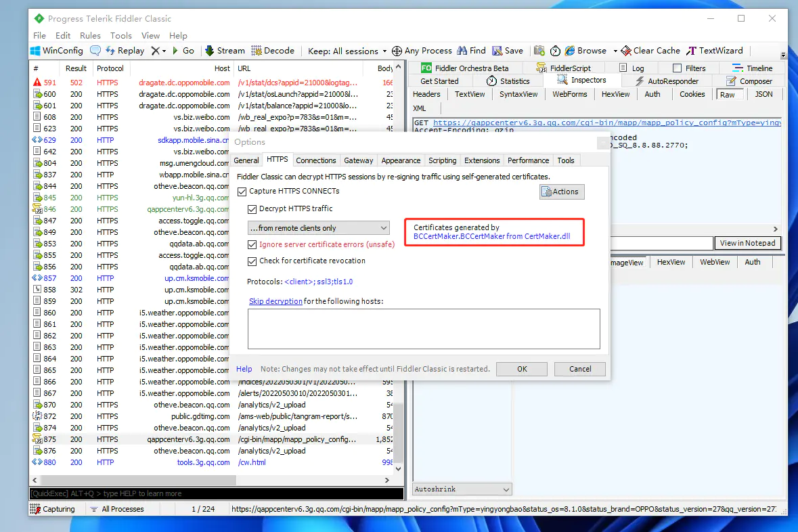The height and width of the screenshot is (532, 798).
Task: Click the timer stopwatch icon
Action: (x=555, y=50)
